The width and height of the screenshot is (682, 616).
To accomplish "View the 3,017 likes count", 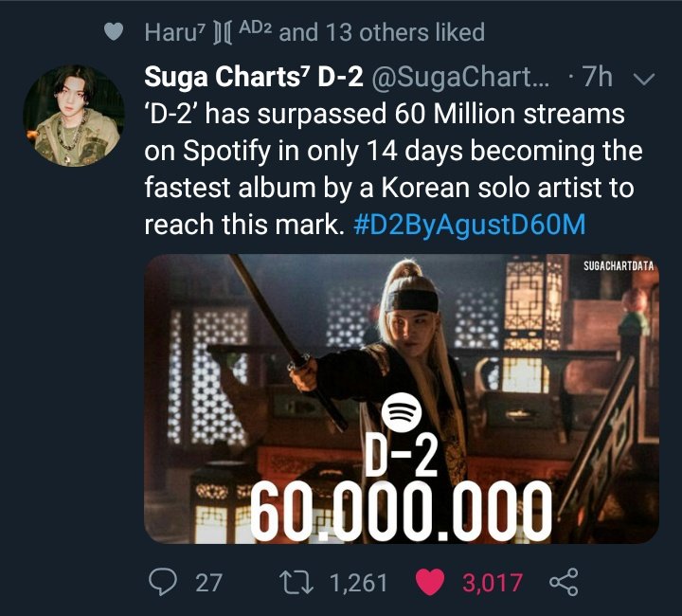I will pyautogui.click(x=492, y=582).
